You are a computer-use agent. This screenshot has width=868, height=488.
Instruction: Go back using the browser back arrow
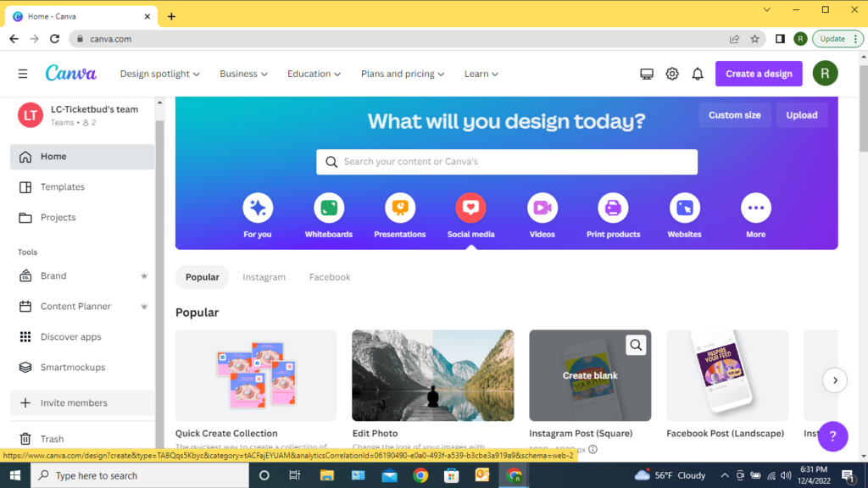(14, 39)
